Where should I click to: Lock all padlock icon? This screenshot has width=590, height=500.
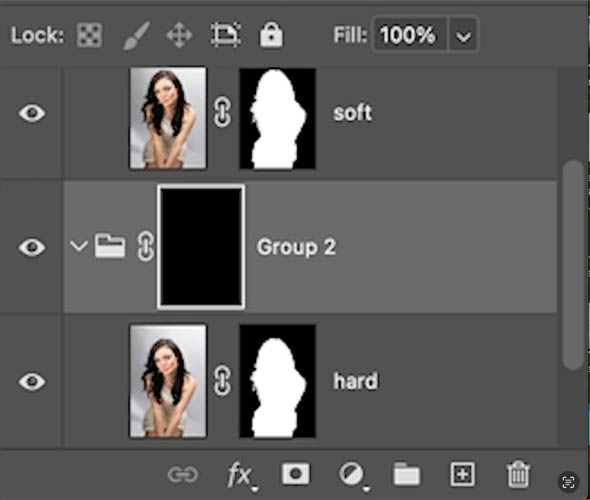pyautogui.click(x=271, y=35)
